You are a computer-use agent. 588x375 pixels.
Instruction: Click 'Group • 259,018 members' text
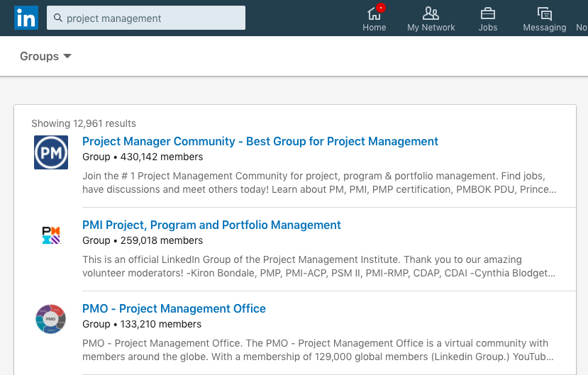pyautogui.click(x=143, y=240)
